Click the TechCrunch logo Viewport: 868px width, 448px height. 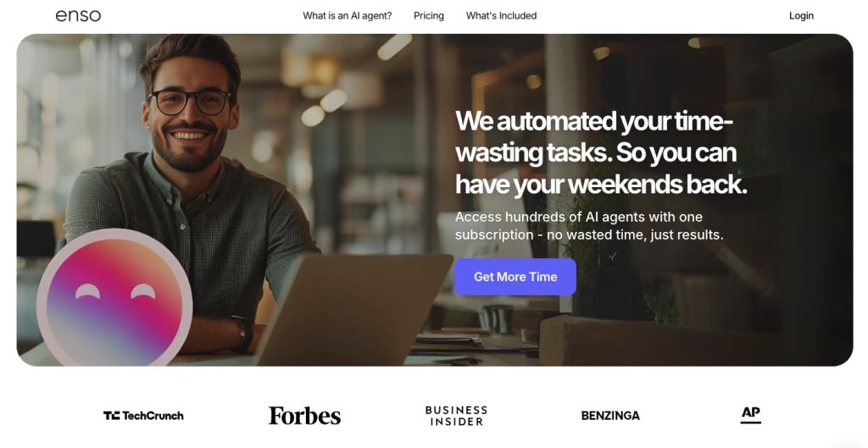pyautogui.click(x=143, y=415)
